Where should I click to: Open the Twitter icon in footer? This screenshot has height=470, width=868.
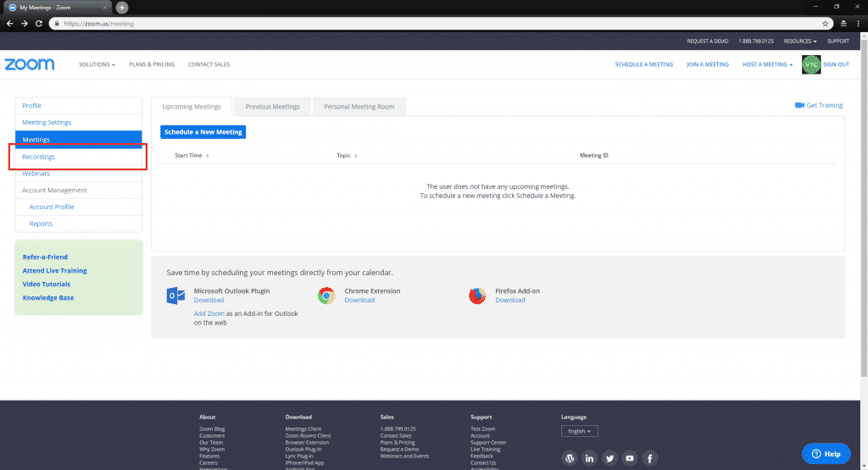[609, 458]
